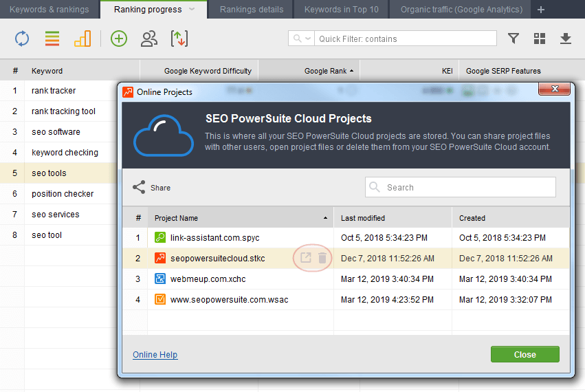
Task: Open the striped list view icon
Action: [x=52, y=39]
